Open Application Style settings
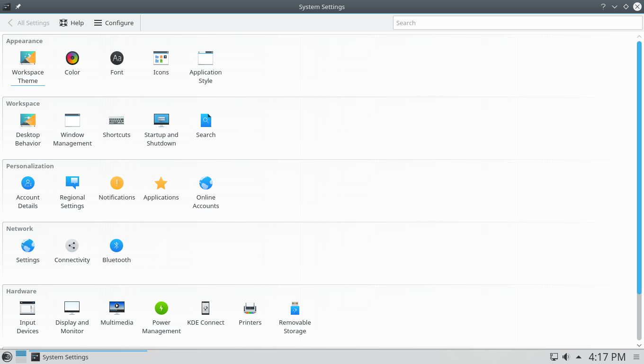The height and width of the screenshot is (364, 644). tap(206, 67)
